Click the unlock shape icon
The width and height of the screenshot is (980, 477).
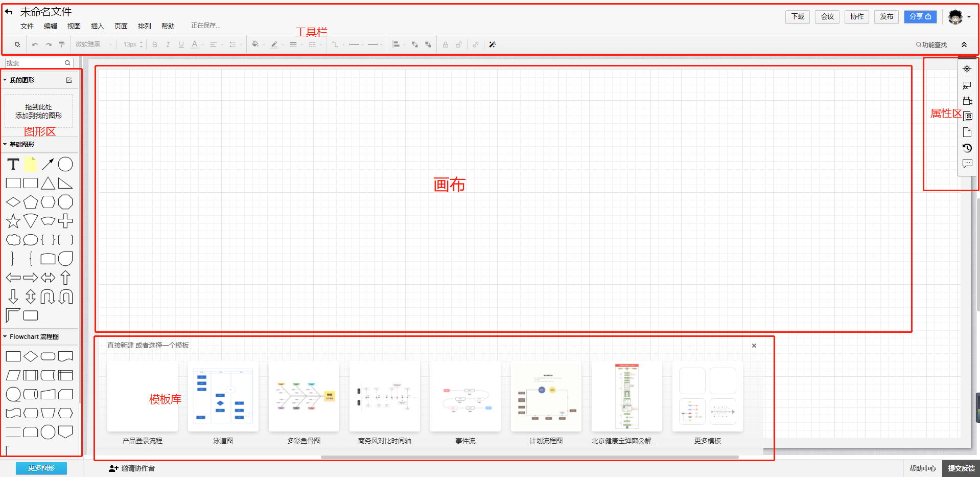click(x=459, y=44)
